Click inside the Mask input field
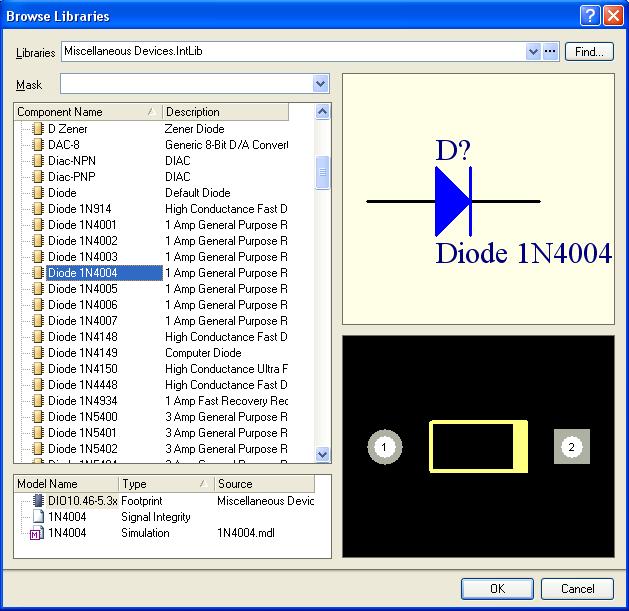629x611 pixels. click(187, 84)
